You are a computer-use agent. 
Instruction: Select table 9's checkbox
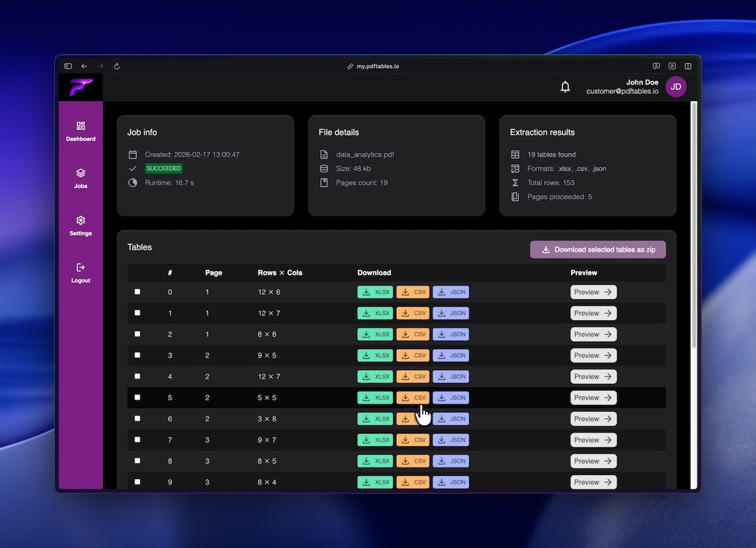[x=137, y=482]
